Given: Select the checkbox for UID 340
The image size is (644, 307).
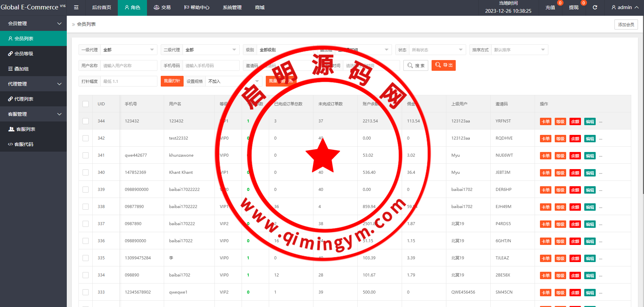Looking at the screenshot, I should pyautogui.click(x=86, y=172).
